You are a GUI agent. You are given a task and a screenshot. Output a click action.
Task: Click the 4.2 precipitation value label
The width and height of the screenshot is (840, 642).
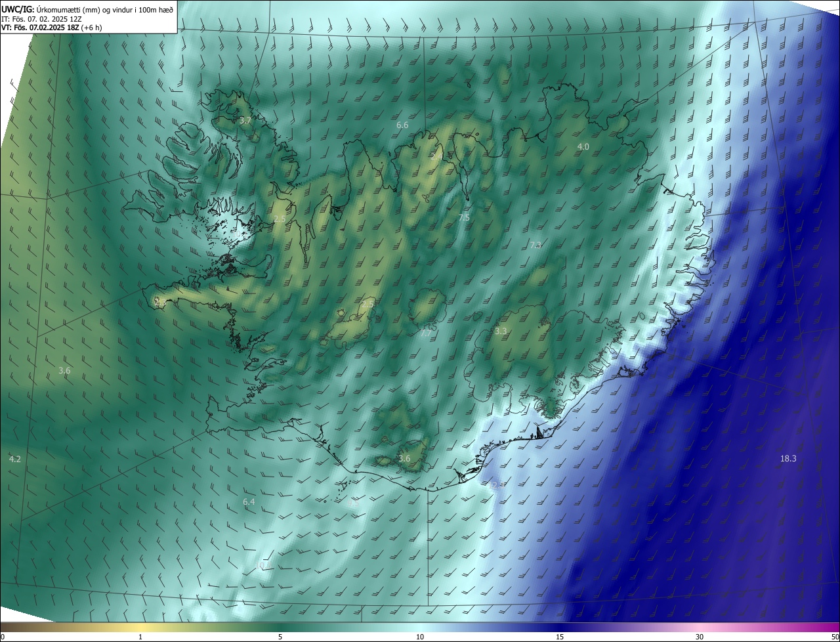15,459
